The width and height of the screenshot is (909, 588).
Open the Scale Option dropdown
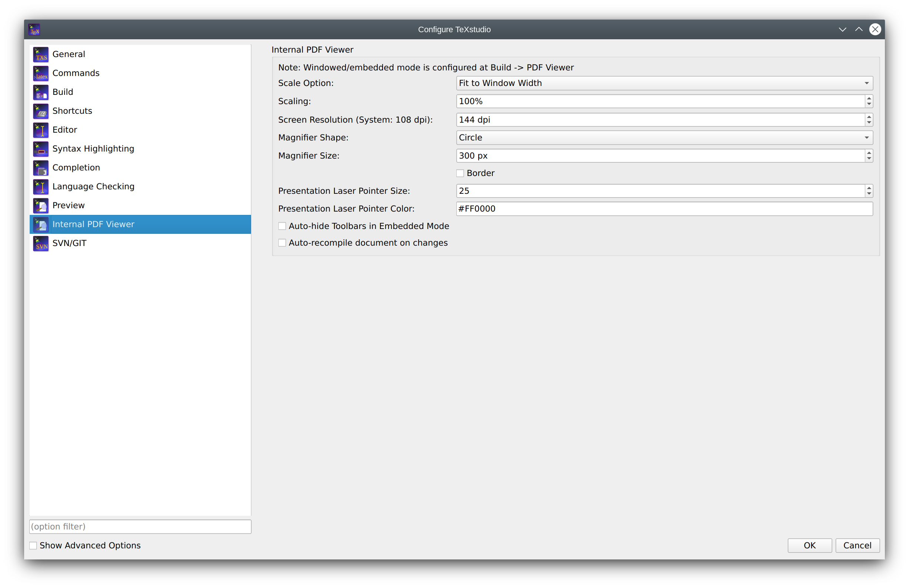664,83
